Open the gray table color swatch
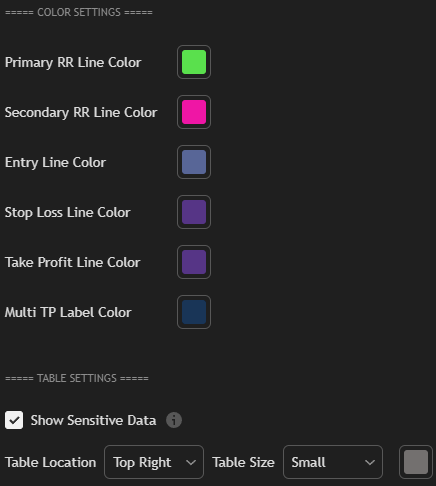Image resolution: width=436 pixels, height=486 pixels. (416, 462)
